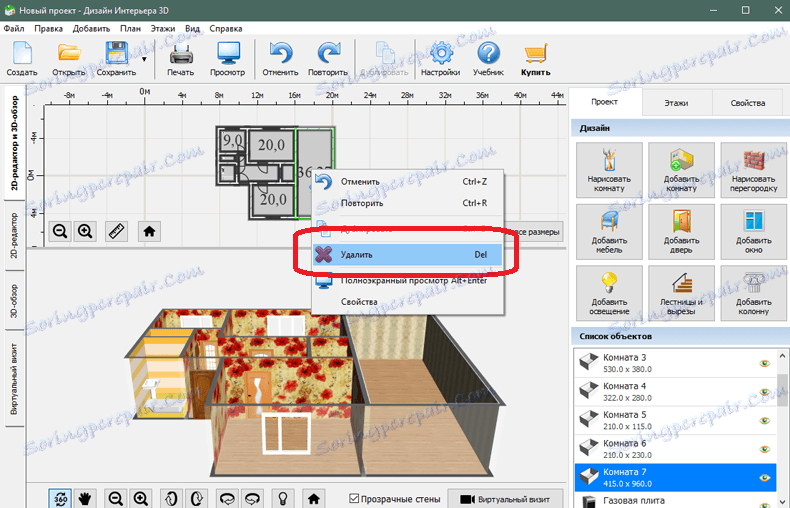Toggle 360 rotation mode in 3D view
The height and width of the screenshot is (508, 790).
(60, 498)
